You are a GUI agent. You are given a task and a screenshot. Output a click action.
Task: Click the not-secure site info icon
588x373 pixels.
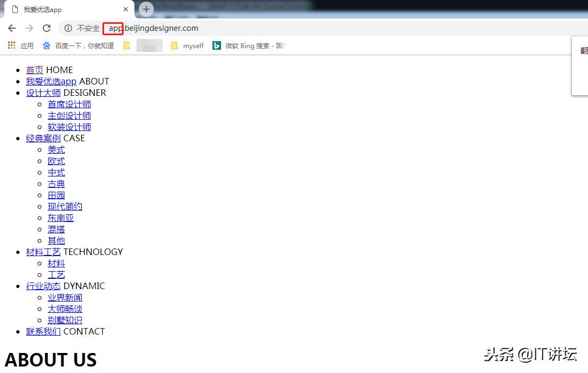click(x=68, y=28)
